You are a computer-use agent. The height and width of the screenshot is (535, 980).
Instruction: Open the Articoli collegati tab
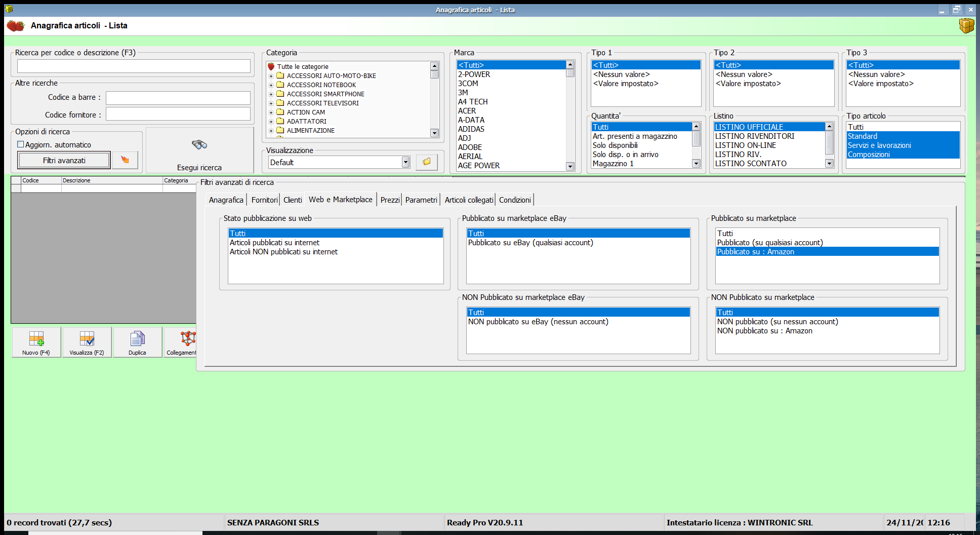[469, 200]
